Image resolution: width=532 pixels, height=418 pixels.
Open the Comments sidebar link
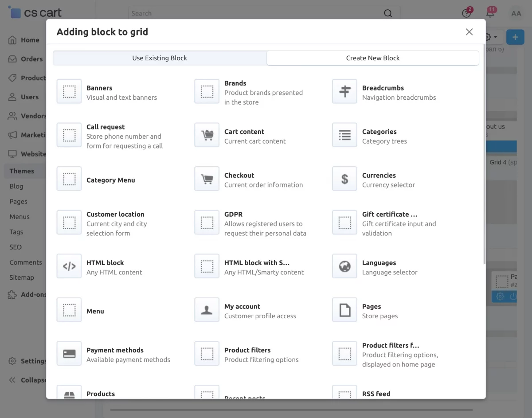coord(26,262)
